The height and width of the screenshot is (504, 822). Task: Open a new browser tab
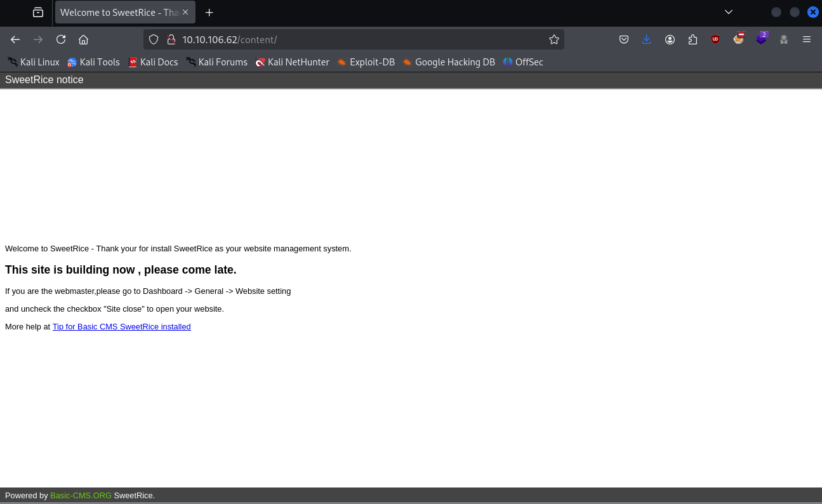[x=209, y=12]
